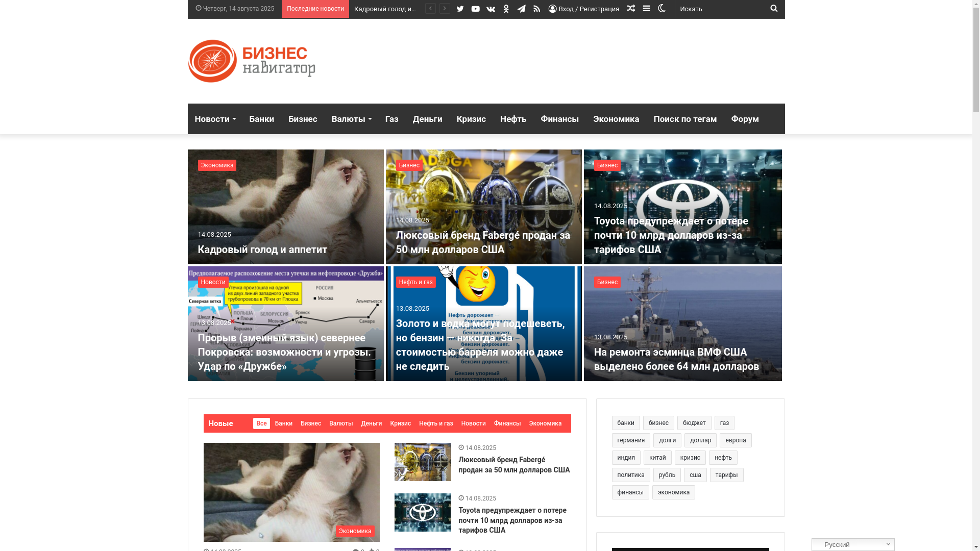Viewport: 980px width, 551px height.
Task: Click the рубль tag
Action: pos(667,475)
